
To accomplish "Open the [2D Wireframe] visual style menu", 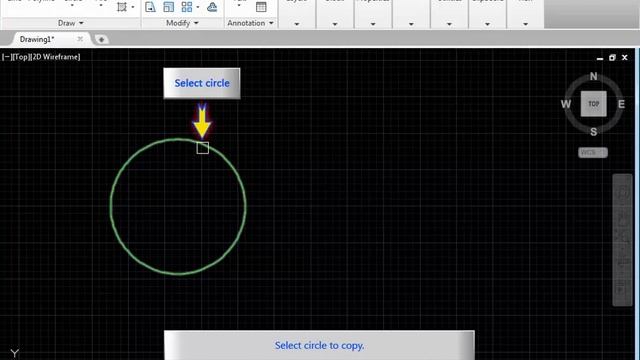I will click(x=55, y=57).
